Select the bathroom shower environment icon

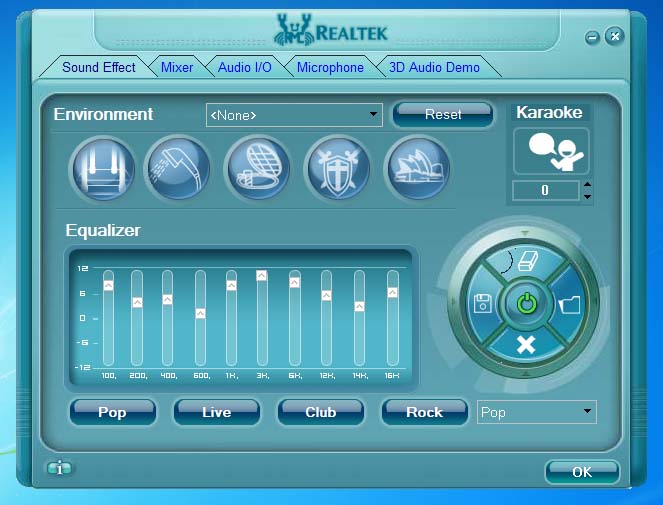(178, 168)
